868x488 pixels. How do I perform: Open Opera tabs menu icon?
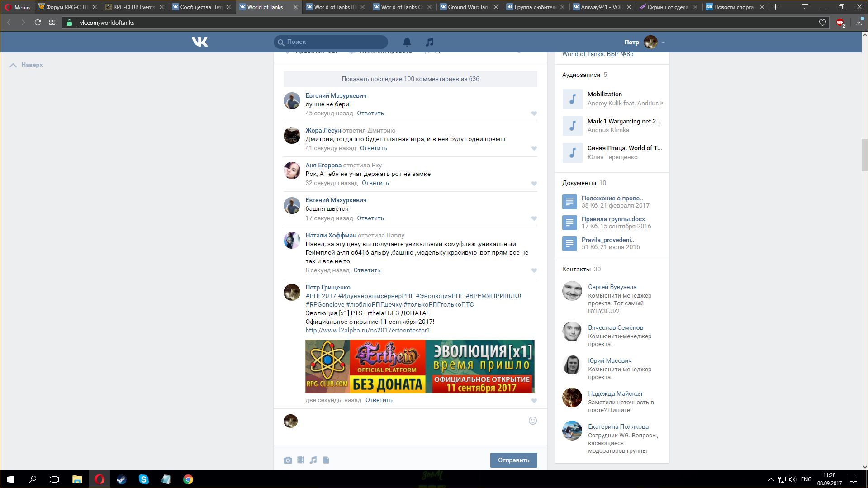[805, 7]
